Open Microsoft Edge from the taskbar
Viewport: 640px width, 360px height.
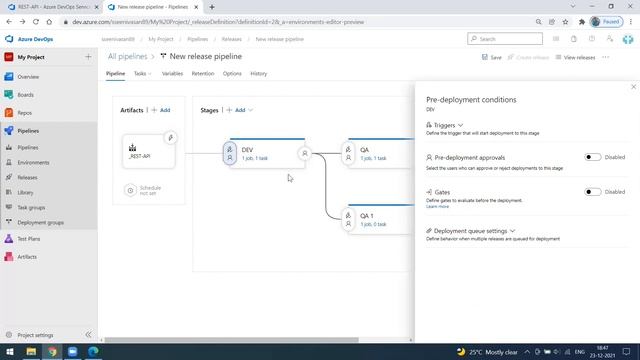(93, 352)
